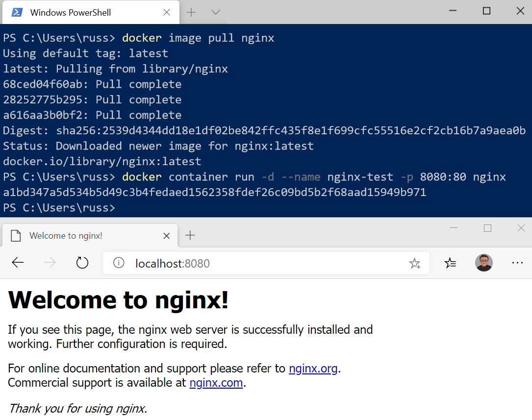This screenshot has height=420, width=532.
Task: Click the 'docker.io/library/nginx:latest' line
Action: coord(102,162)
